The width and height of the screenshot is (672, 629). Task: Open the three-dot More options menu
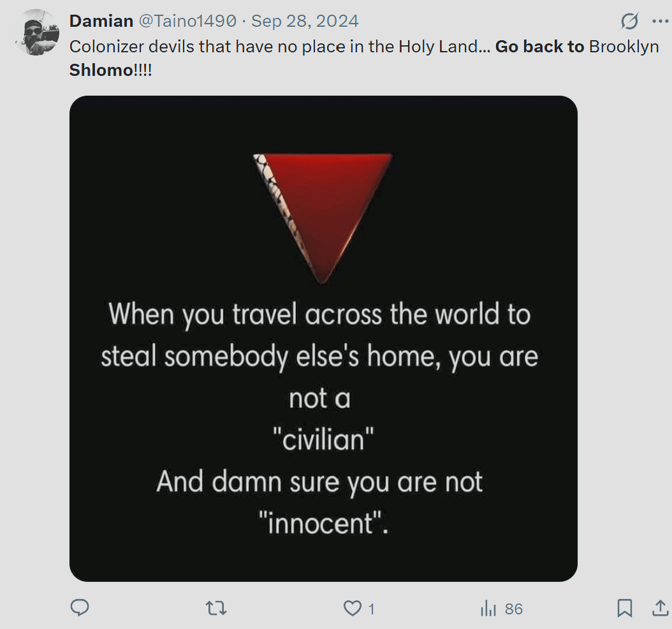click(660, 21)
